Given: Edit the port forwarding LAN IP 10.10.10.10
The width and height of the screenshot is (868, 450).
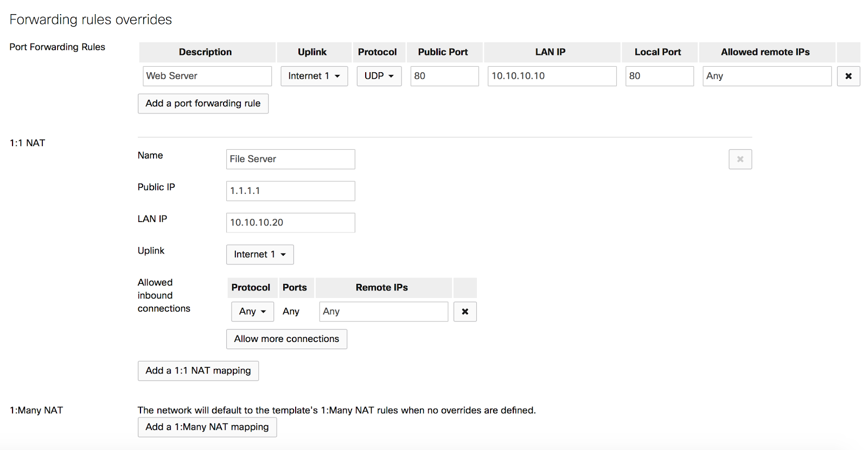Looking at the screenshot, I should click(552, 76).
